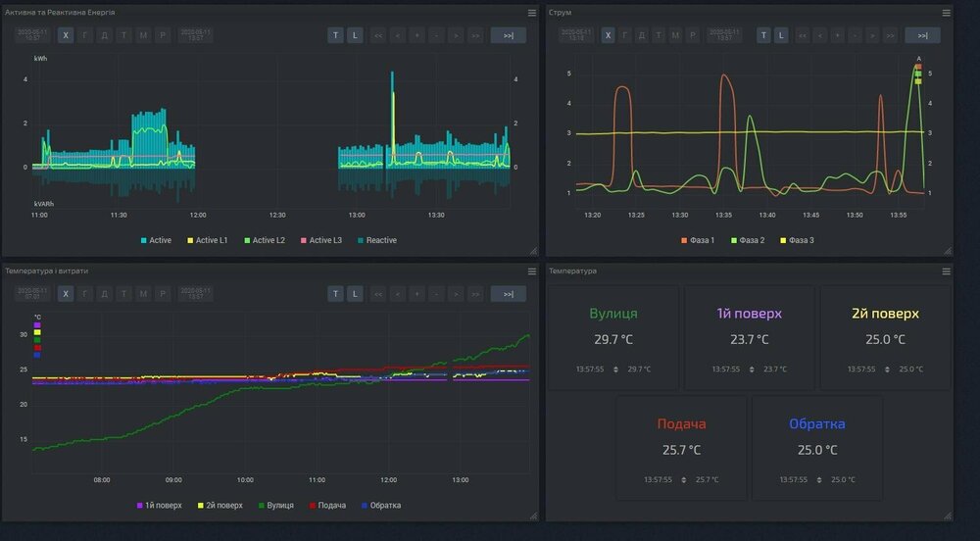The width and height of the screenshot is (980, 541).
Task: Toggle the Фаза 3 series legend
Action: tap(797, 240)
